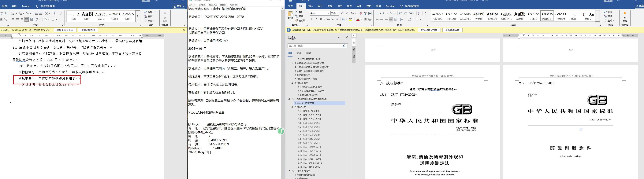Image resolution: width=644 pixels, height=179 pixels.
Task: Toggle Center alignment in right Word window
Action: (382, 19)
